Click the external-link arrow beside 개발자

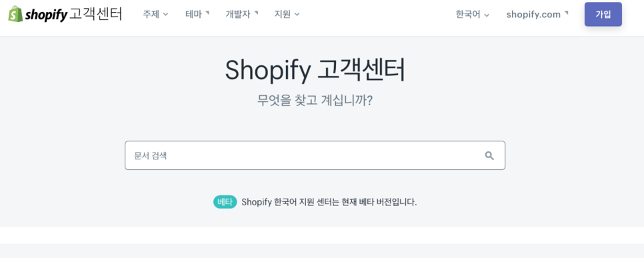(x=256, y=13)
